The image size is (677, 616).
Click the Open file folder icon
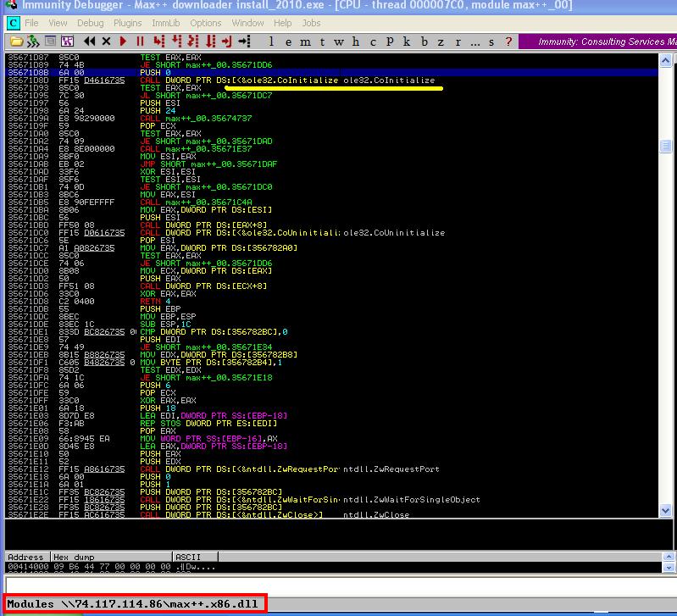point(16,42)
